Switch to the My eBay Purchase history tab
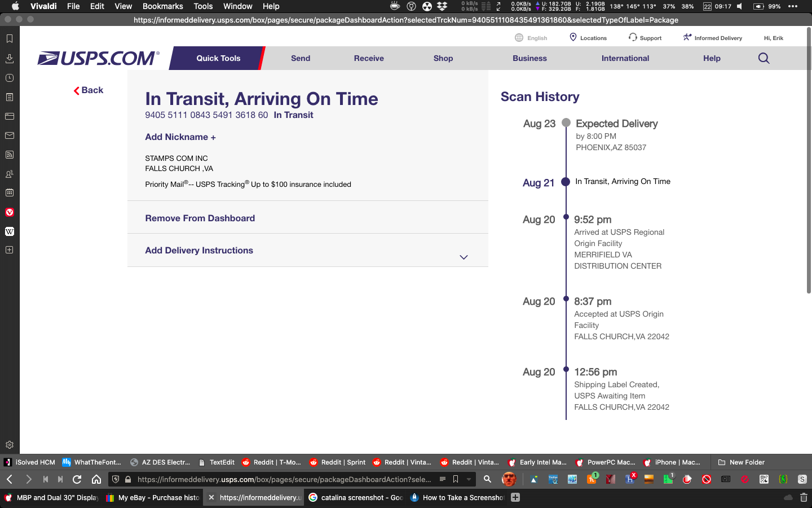Screen dimensions: 812x508 point(152,497)
